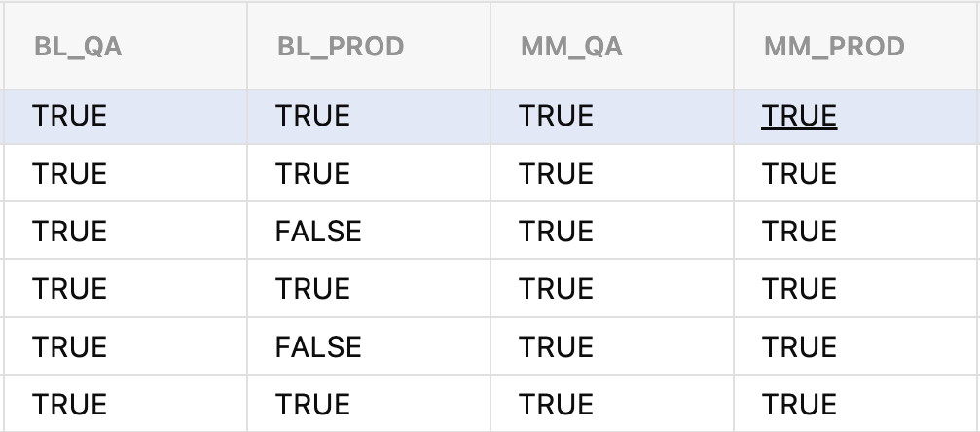Open the underlined TRUE link under MM_PROD
This screenshot has height=432, width=980.
[799, 117]
